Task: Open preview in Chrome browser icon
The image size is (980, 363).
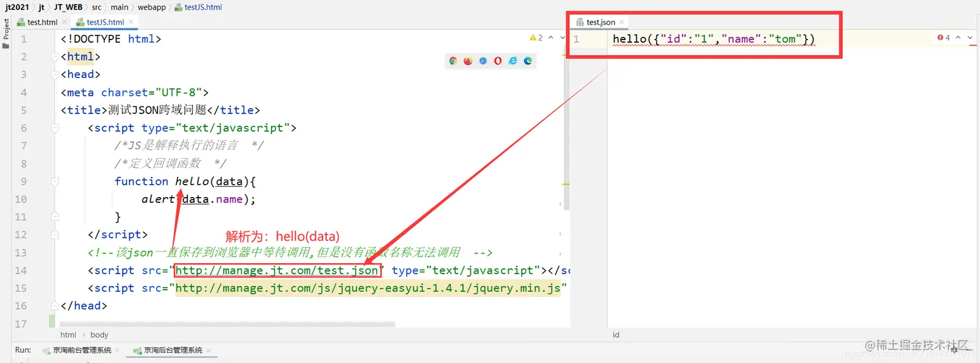Action: 453,61
